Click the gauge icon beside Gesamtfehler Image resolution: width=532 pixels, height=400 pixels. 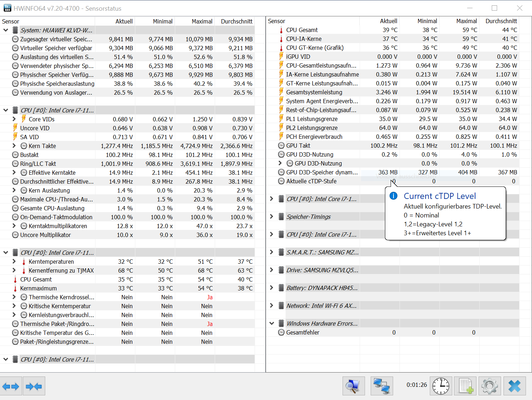tap(281, 332)
